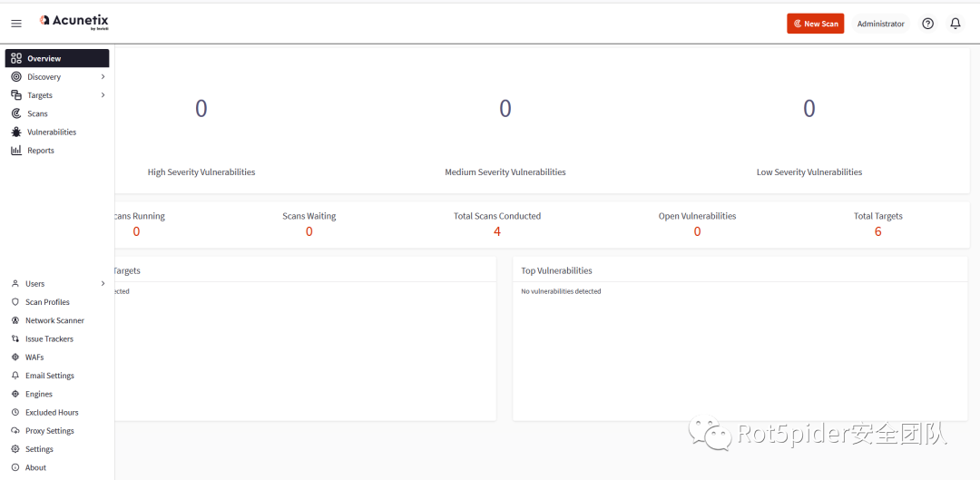Open the help question mark icon
This screenshot has width=980, height=480.
coord(928,24)
